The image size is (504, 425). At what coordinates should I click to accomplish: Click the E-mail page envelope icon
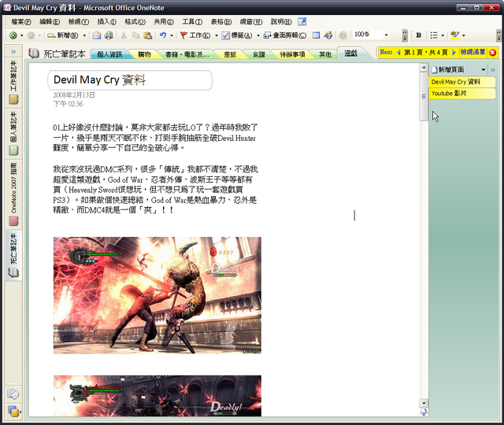coord(96,35)
